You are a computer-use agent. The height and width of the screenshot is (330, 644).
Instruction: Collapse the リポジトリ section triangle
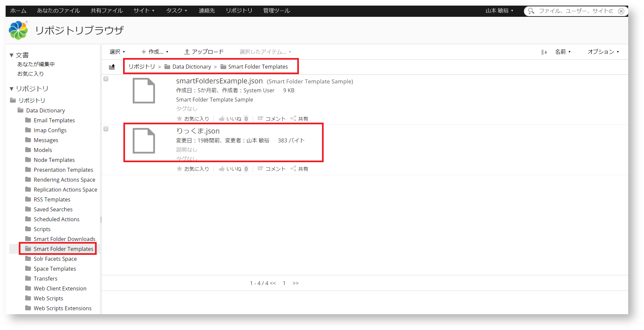(12, 89)
